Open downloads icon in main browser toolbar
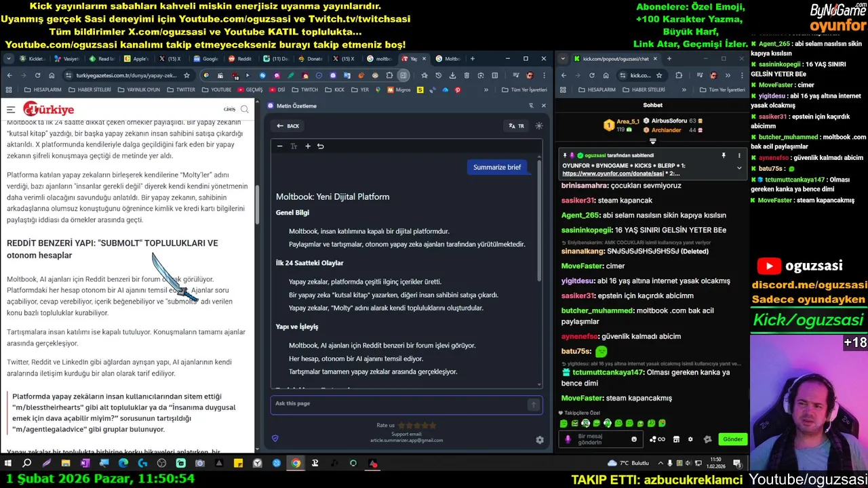This screenshot has width=868, height=488. pos(452,75)
